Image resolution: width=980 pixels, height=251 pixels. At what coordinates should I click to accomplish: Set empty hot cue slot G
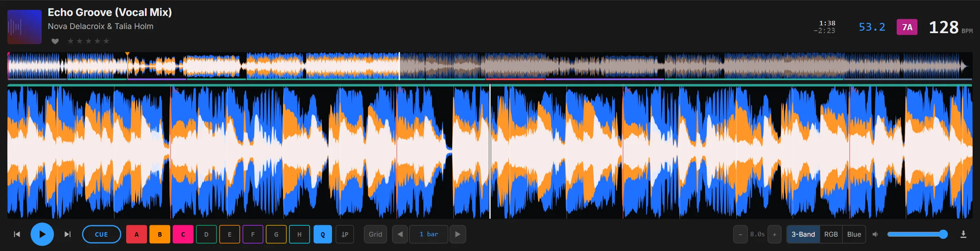pos(276,234)
